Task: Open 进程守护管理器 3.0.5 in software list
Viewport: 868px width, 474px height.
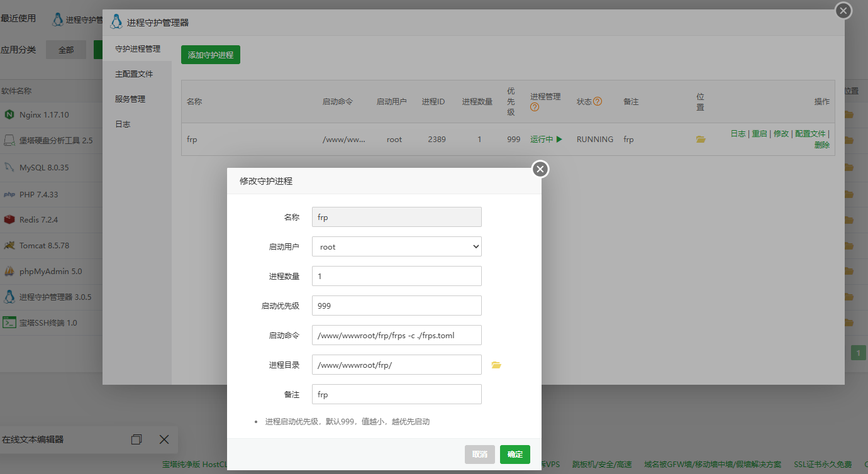Action: click(x=55, y=297)
